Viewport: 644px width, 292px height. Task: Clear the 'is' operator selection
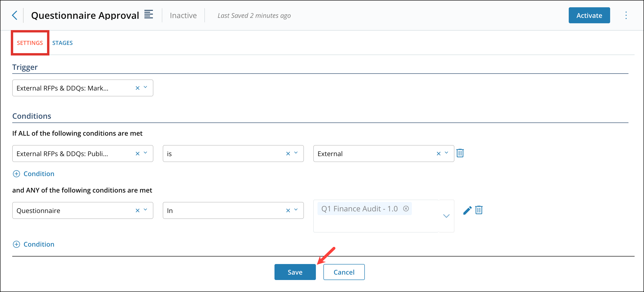point(288,154)
